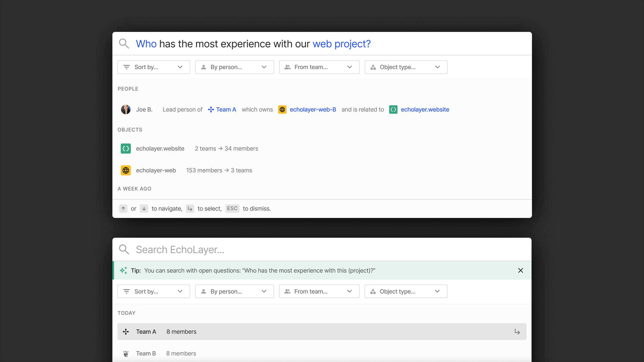Viewport: 644px width, 362px height.
Task: Open the echolayer-web-B link
Action: click(x=313, y=109)
